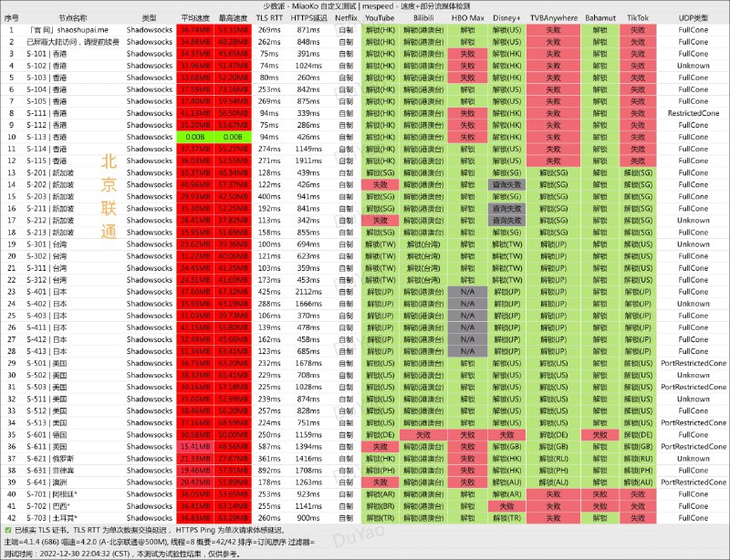Click node name S-641 | 澳洲
The image size is (730, 560).
(x=47, y=482)
